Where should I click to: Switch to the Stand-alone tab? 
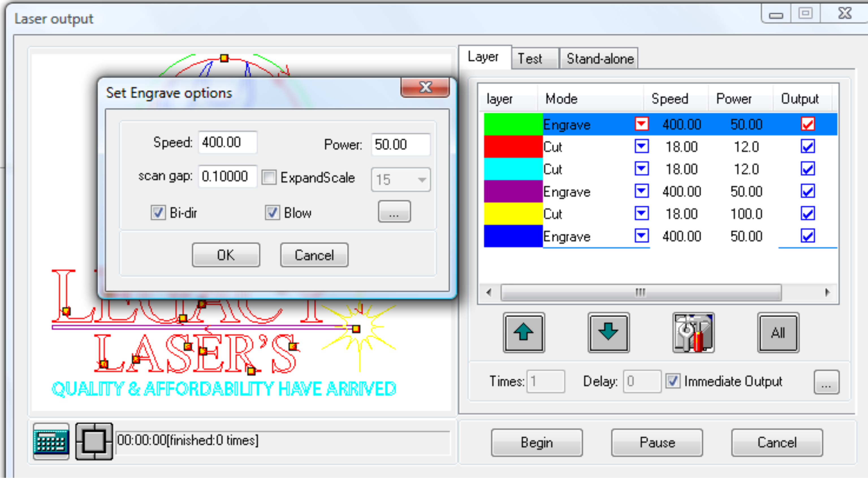coord(600,59)
